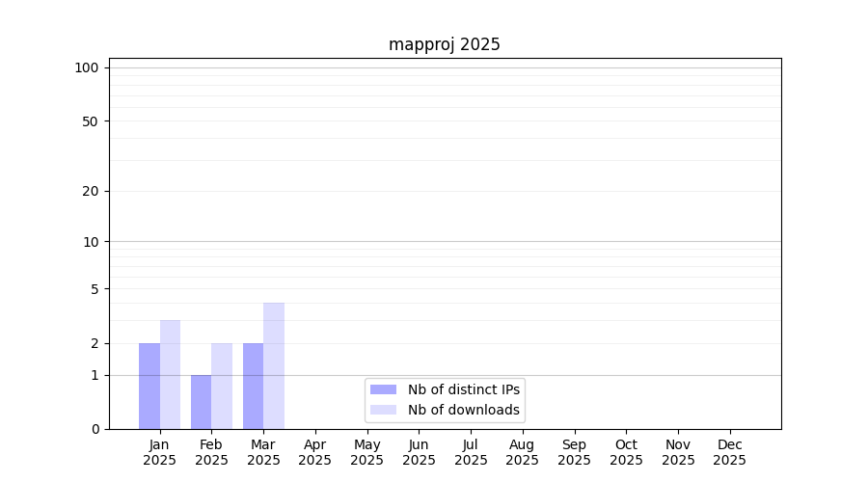This screenshot has height=482, width=868.
Task: Click the 'Nb of distinct IPs' legend label
Action: click(464, 389)
